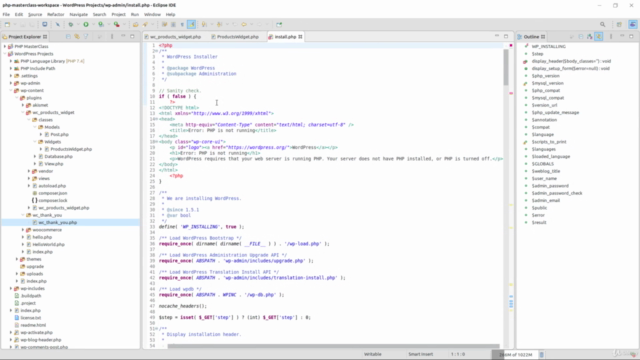Click the Open Perspective icon
Viewport: 640px width, 360px height.
(x=619, y=24)
